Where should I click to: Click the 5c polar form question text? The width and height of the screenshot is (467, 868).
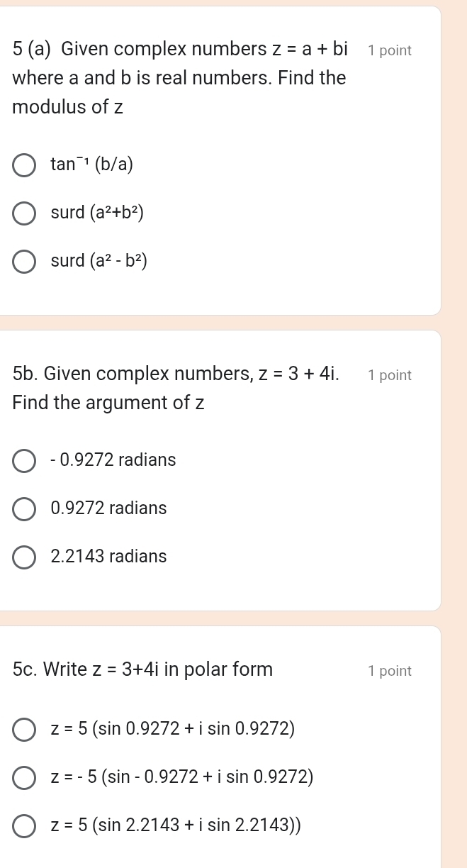coord(142,669)
